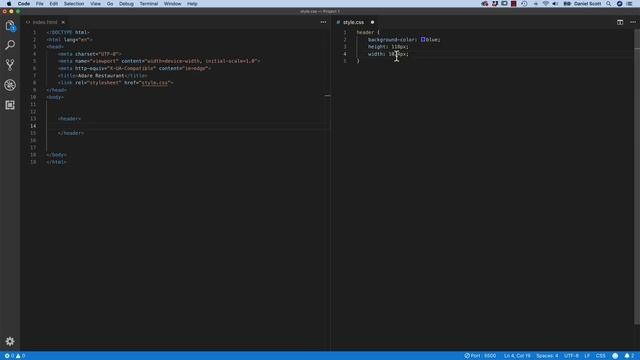Click the closing header tag in index.html
Viewport: 640px width, 360px height.
pos(71,133)
